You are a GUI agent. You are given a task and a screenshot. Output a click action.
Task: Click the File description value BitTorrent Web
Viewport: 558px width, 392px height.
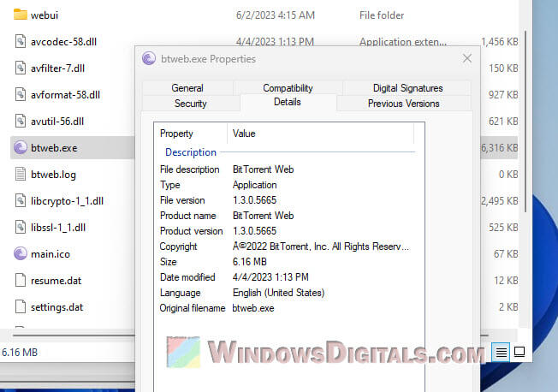pos(264,169)
